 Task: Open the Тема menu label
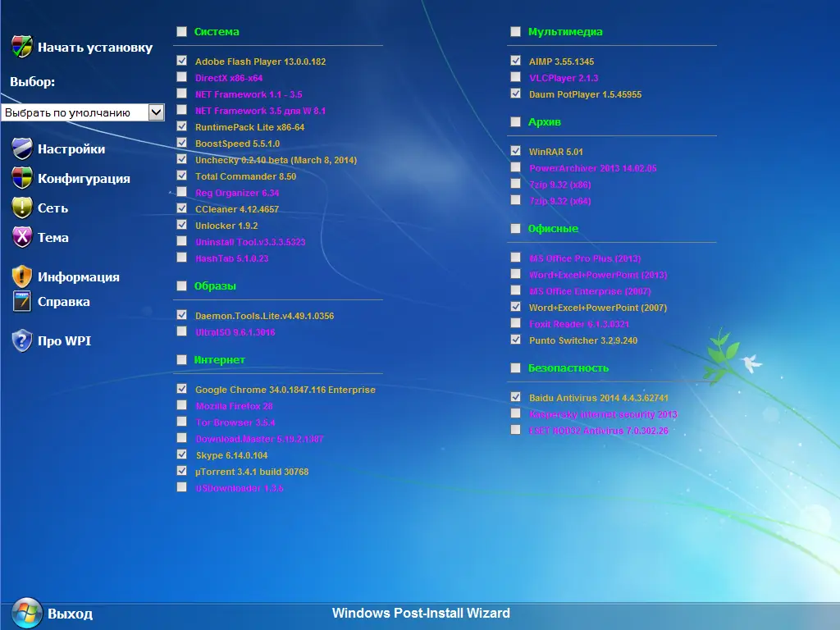(x=52, y=237)
